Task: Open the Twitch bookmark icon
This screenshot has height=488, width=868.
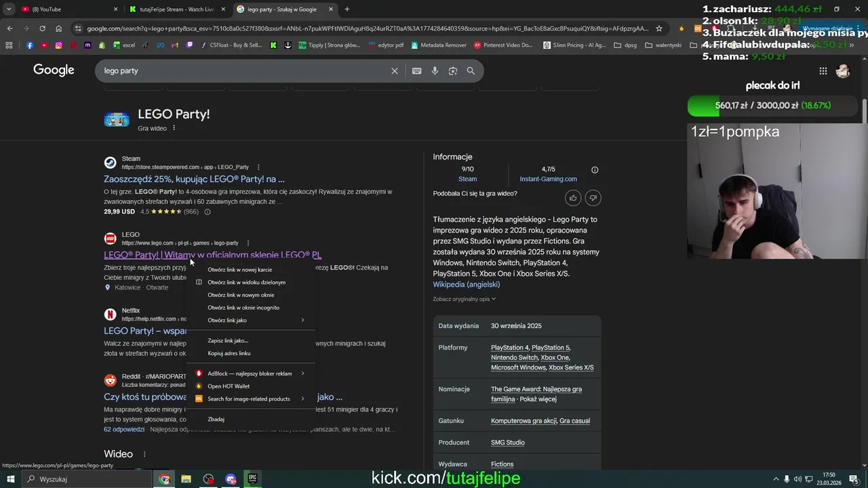Action: [x=189, y=45]
